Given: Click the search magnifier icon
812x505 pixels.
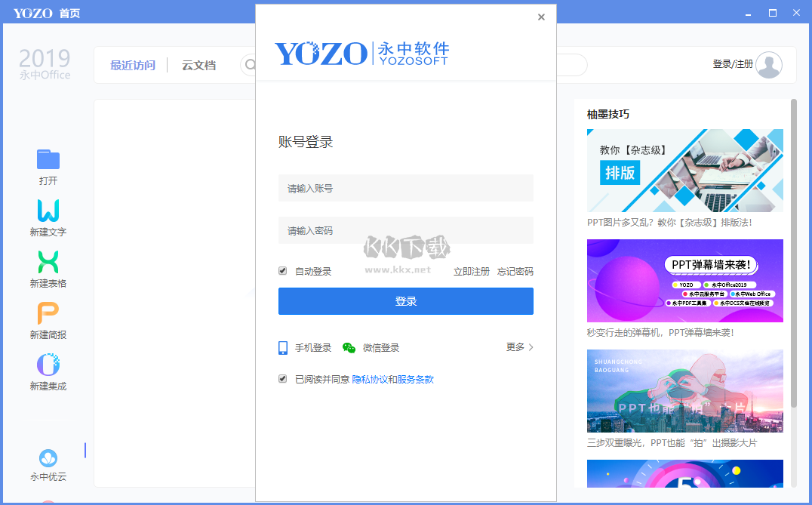Looking at the screenshot, I should pyautogui.click(x=249, y=65).
